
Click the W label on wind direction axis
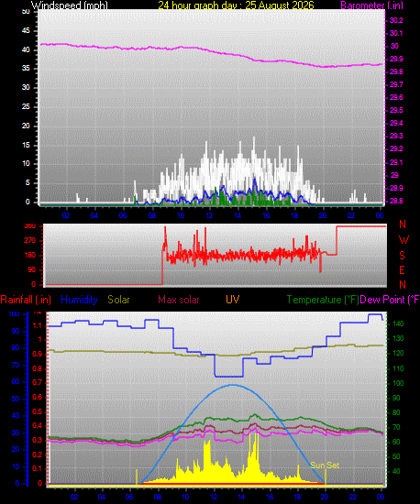coord(403,239)
